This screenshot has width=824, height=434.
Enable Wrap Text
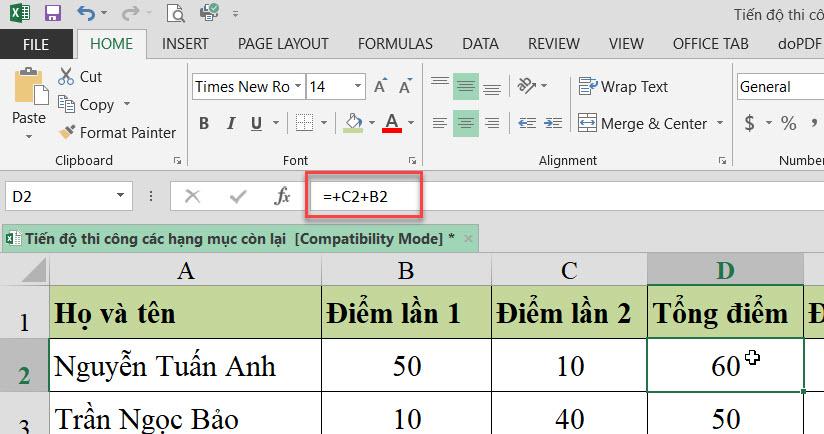623,86
